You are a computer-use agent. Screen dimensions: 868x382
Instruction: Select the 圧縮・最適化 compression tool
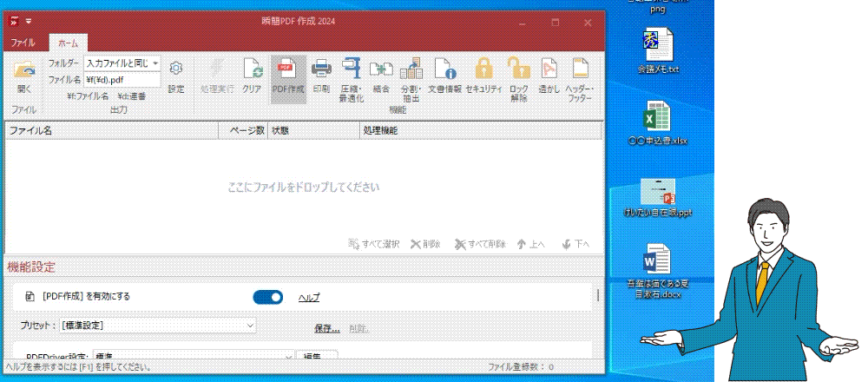click(x=351, y=80)
